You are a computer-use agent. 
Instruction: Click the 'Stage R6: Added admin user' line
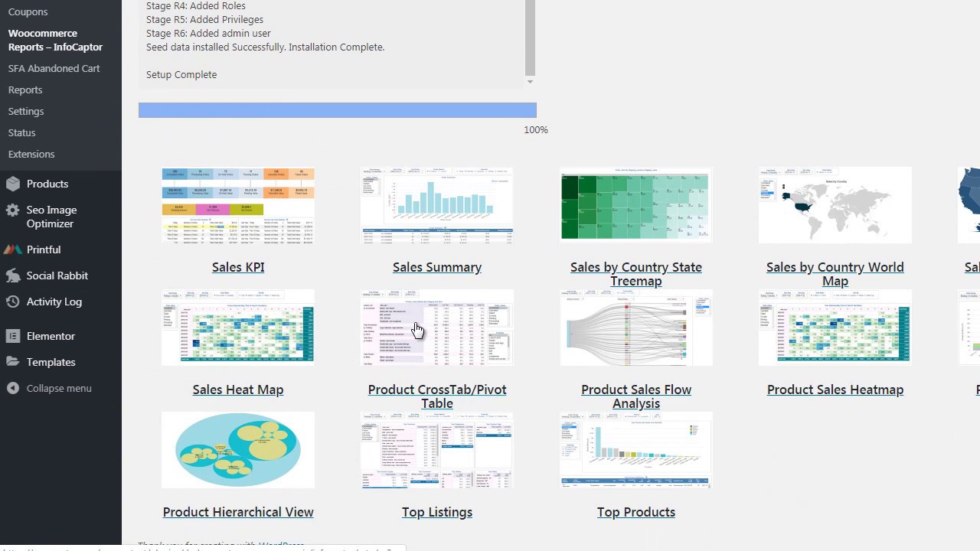[208, 33]
